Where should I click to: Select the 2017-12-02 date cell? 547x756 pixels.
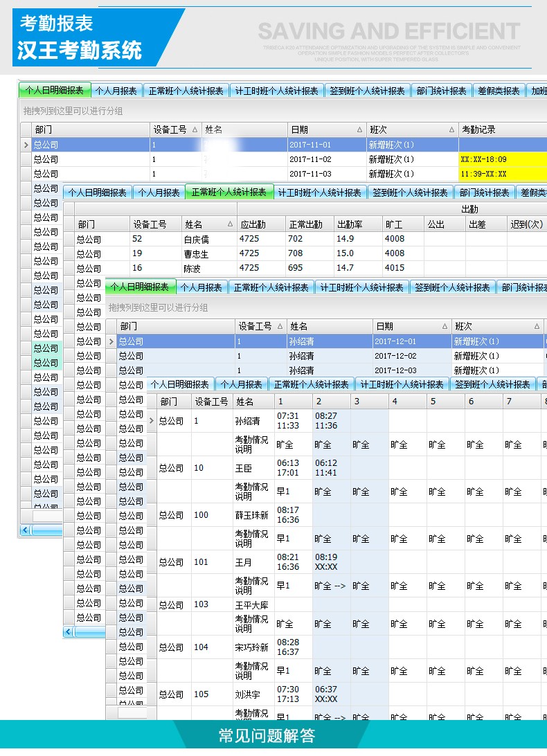click(412, 356)
